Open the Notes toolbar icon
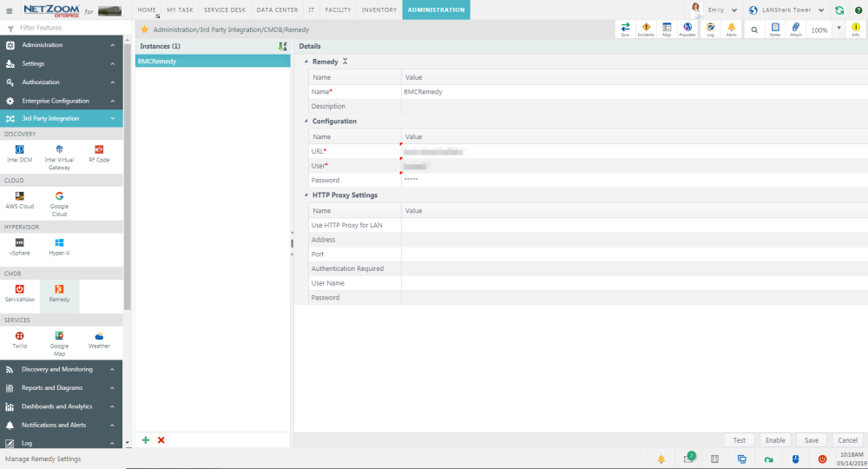Image resolution: width=868 pixels, height=469 pixels. 775,30
